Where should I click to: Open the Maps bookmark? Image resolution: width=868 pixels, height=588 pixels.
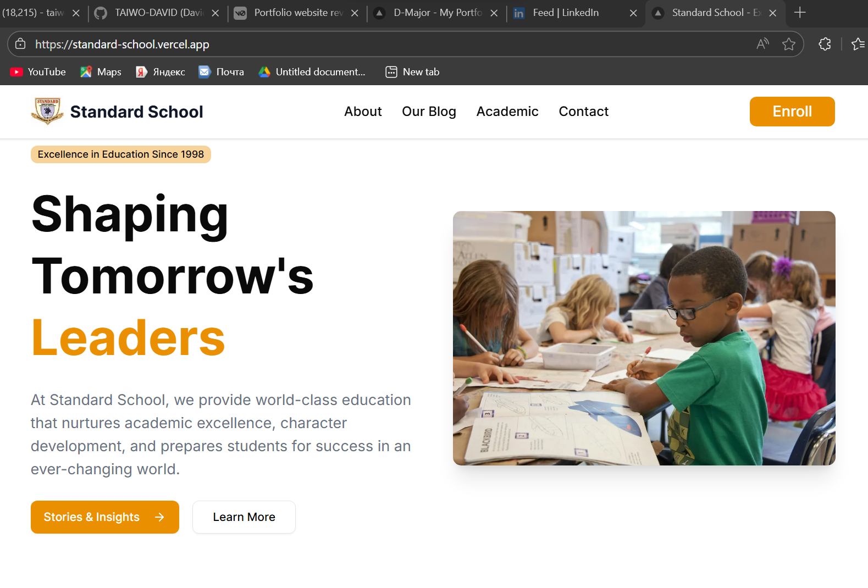[101, 72]
